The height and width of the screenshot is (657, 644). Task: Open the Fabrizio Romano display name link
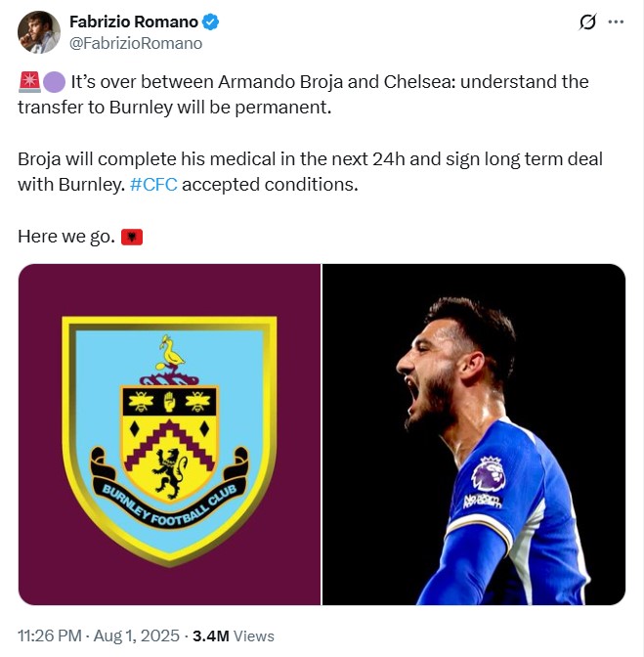coord(132,22)
